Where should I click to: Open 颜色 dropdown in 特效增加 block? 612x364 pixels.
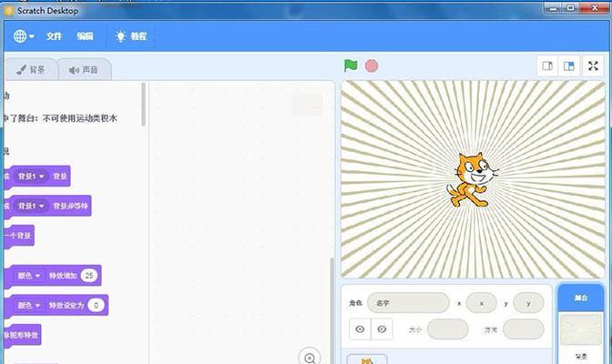tap(28, 276)
